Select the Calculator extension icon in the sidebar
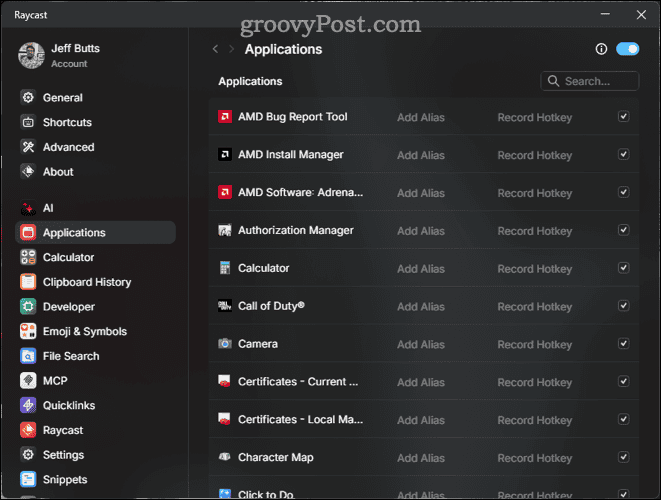 coord(28,257)
